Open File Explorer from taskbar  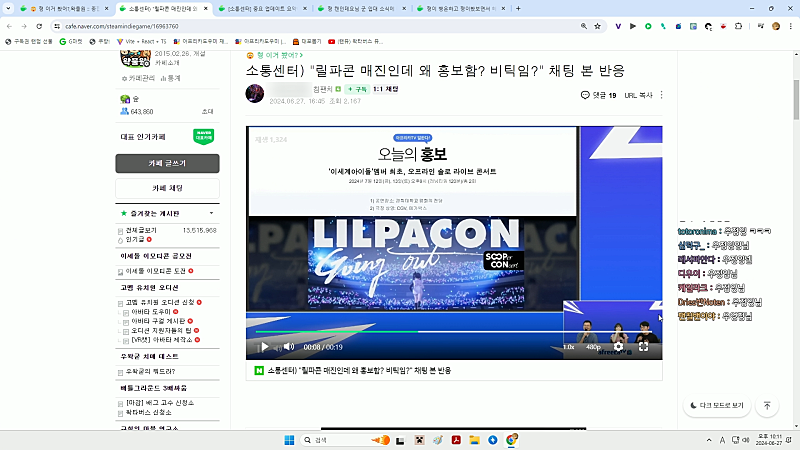pyautogui.click(x=474, y=440)
